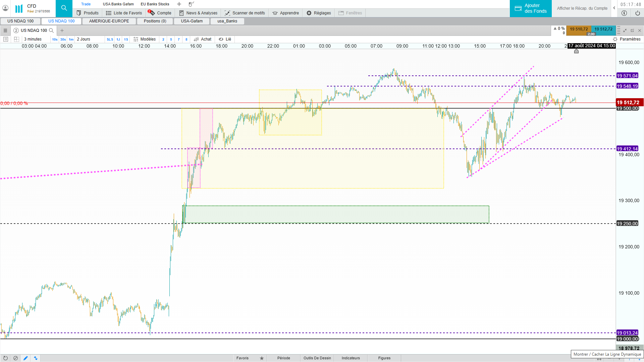The height and width of the screenshot is (362, 644).
Task: Click Ajouter des Fonds button
Action: point(531,8)
